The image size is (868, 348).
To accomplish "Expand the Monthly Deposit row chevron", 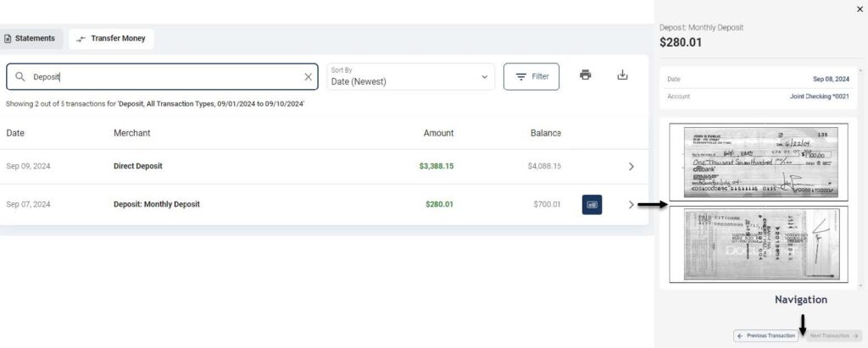I will tap(631, 205).
